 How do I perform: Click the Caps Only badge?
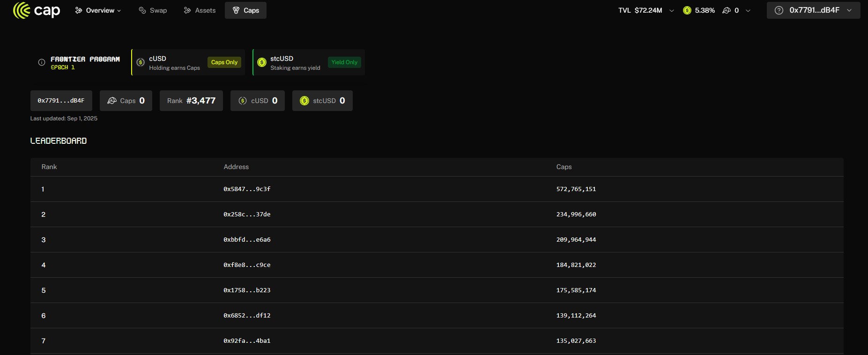tap(224, 62)
